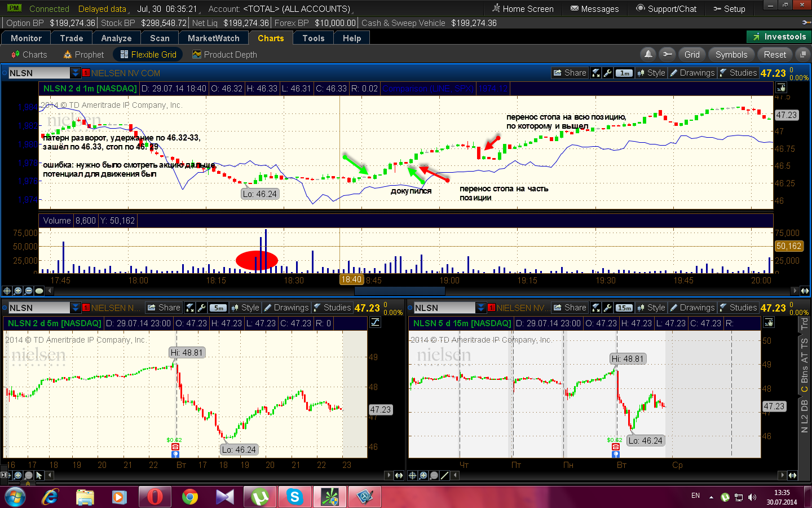The width and height of the screenshot is (812, 508).
Task: Open Support/Chat
Action: pyautogui.click(x=666, y=8)
